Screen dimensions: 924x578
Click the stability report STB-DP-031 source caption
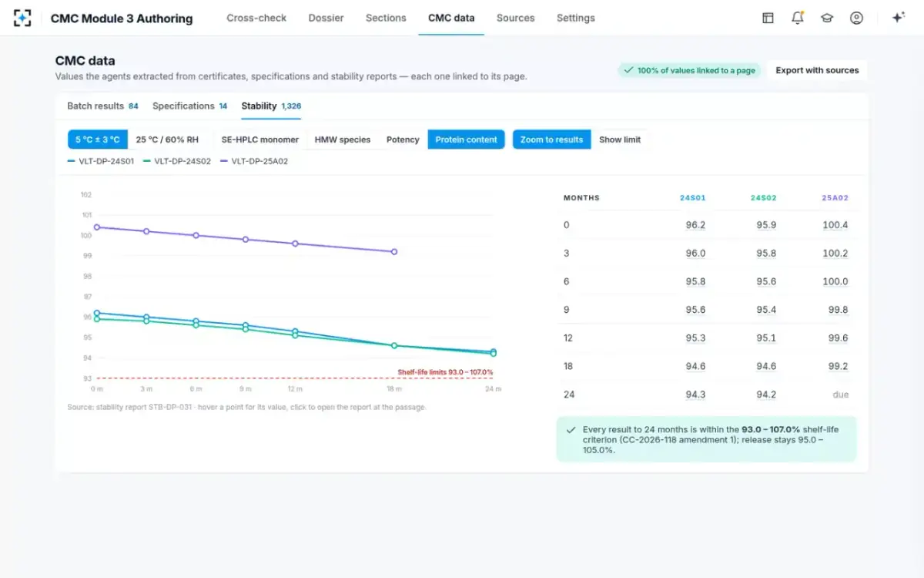(x=246, y=407)
